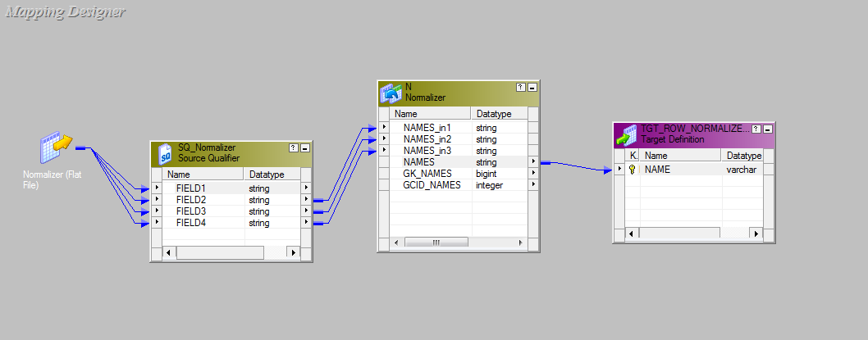Click the output port arrow of FIELD4
This screenshot has width=868, height=340.
306,223
